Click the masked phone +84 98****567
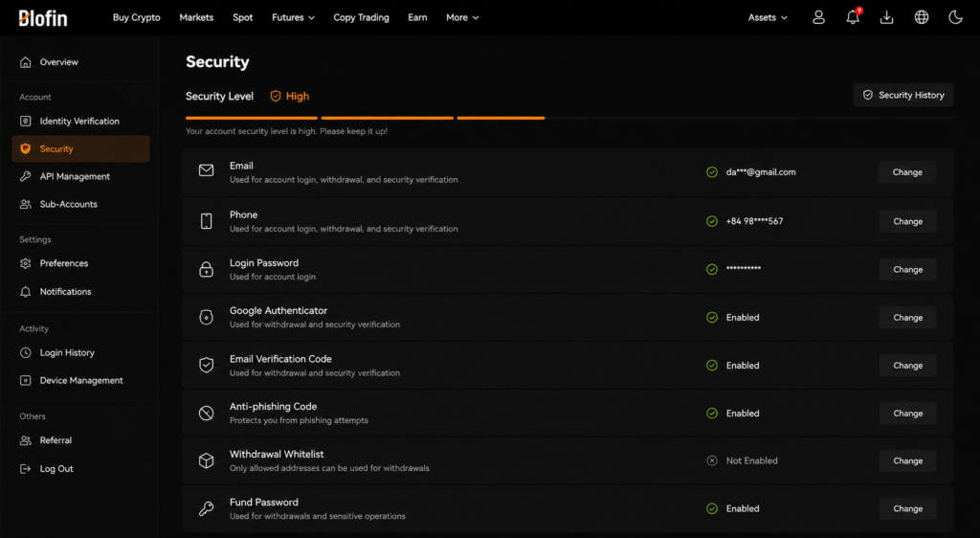This screenshot has height=538, width=980. (754, 221)
